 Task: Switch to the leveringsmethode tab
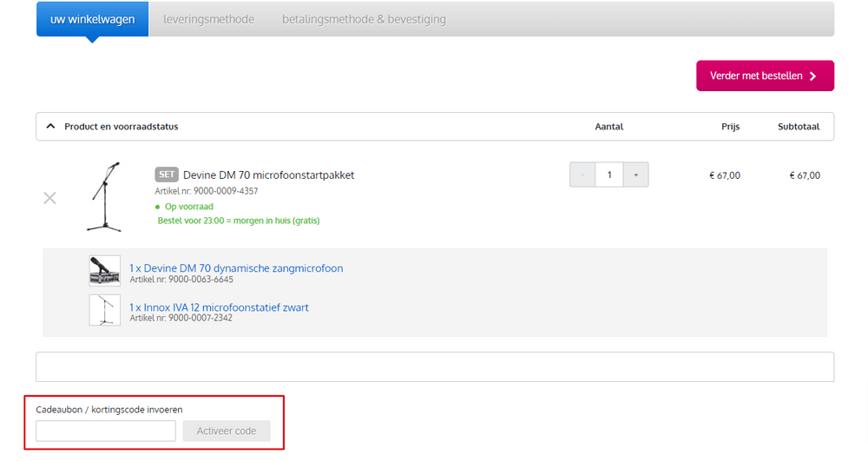[x=208, y=19]
